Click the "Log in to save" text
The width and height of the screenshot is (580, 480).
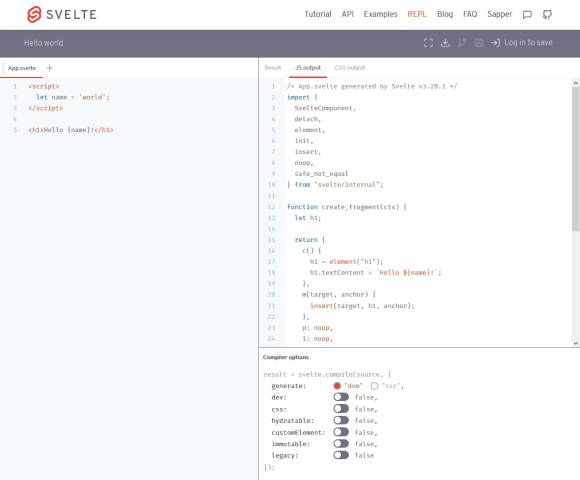click(528, 43)
